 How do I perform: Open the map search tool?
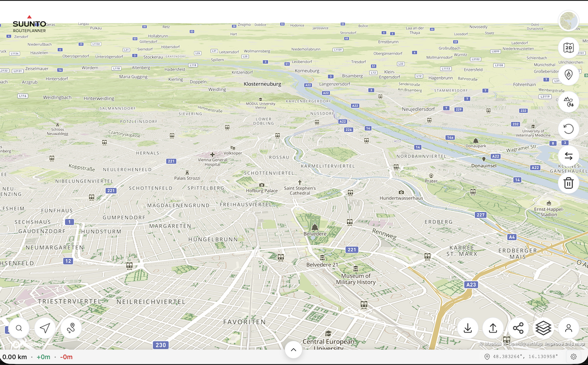click(x=19, y=328)
